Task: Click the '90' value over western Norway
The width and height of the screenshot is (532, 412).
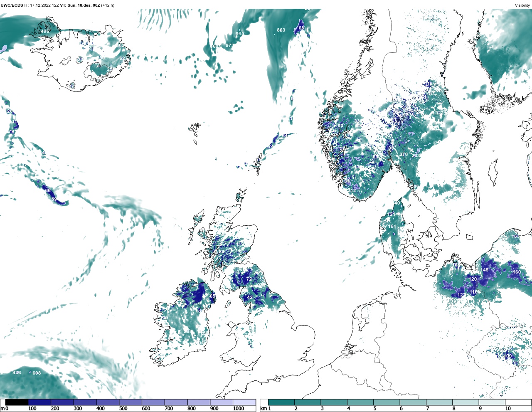Action: [x=340, y=126]
